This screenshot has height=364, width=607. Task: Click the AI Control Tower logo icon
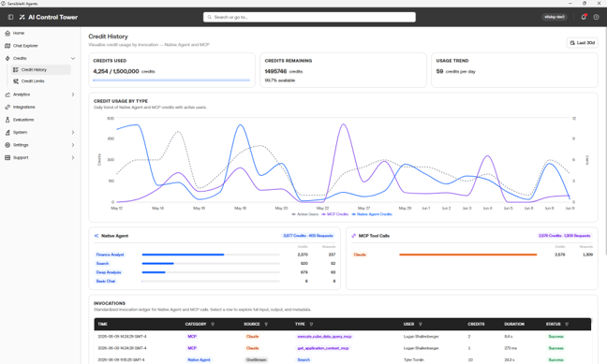coord(22,17)
